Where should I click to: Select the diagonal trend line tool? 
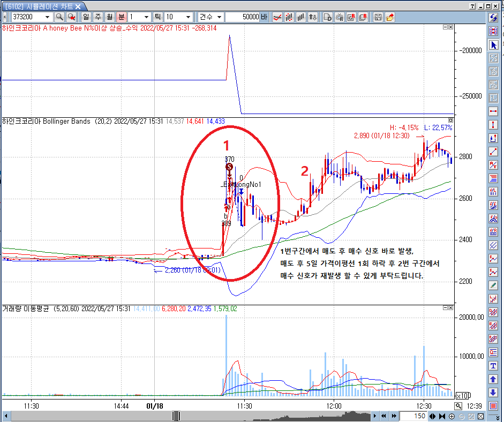(x=494, y=152)
